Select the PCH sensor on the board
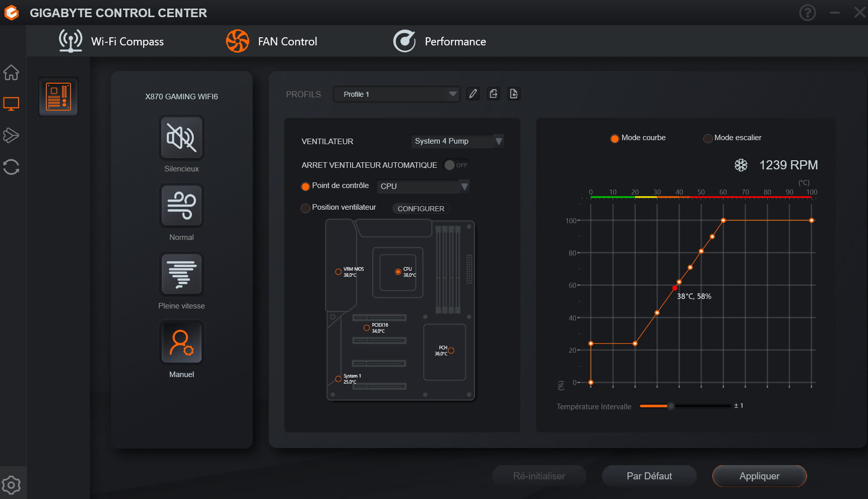Image resolution: width=868 pixels, height=499 pixels. (451, 351)
